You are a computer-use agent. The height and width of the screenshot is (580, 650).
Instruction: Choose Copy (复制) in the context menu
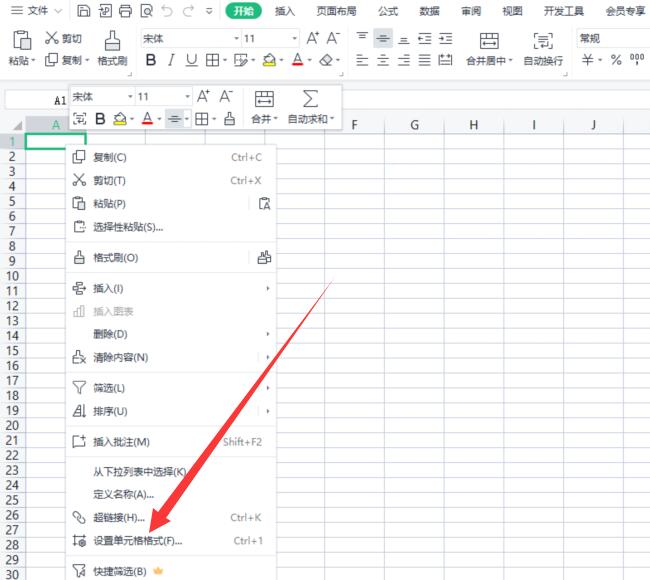pos(171,157)
